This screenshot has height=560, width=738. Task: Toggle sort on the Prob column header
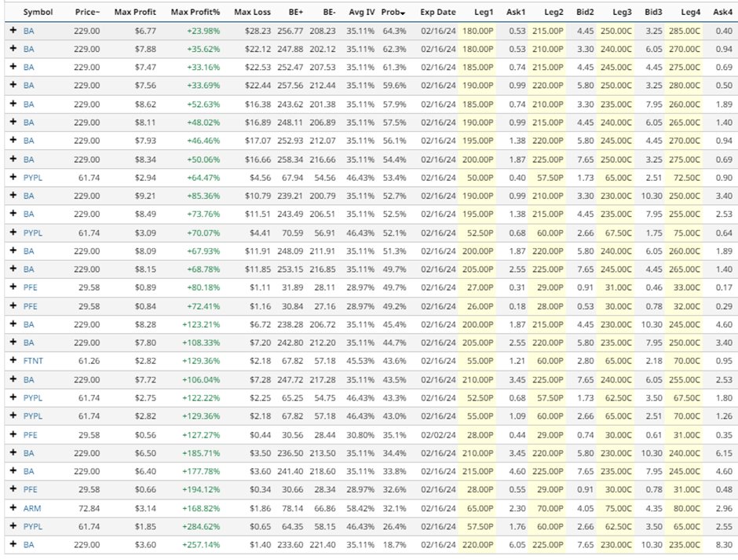(393, 13)
